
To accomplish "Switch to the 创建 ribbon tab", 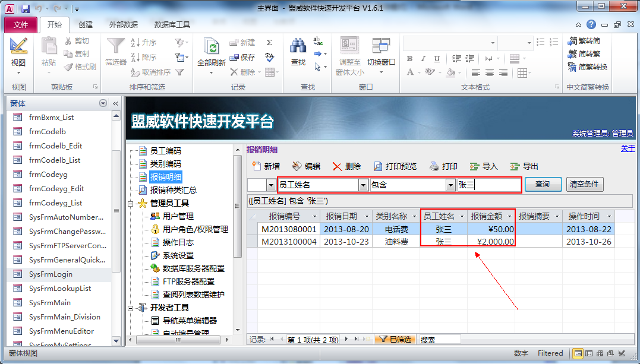I will pos(86,24).
